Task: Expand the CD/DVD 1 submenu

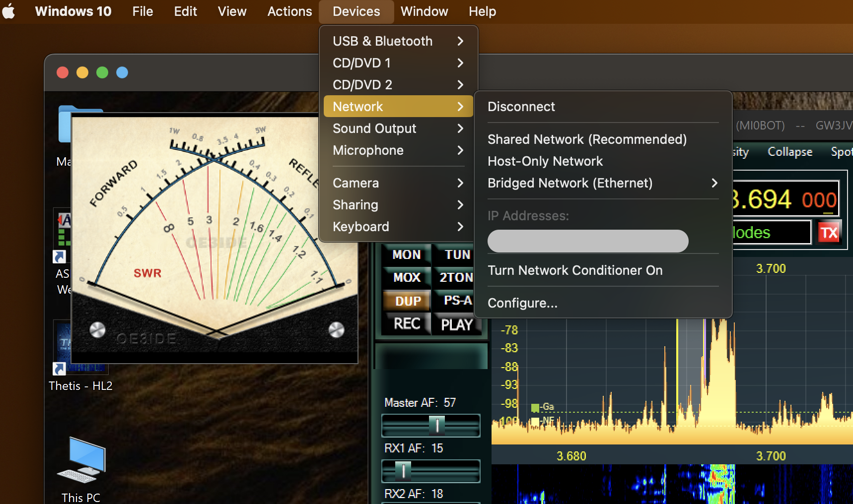Action: (x=398, y=63)
